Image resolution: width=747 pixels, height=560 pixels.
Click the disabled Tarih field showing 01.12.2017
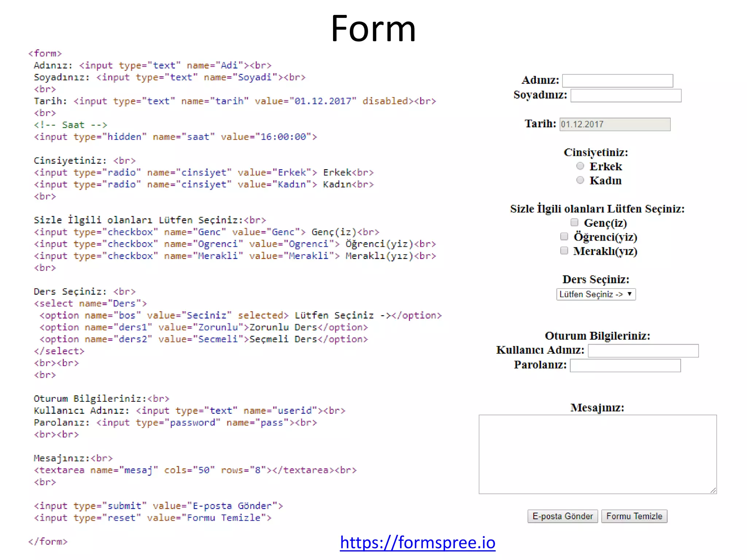pos(615,124)
